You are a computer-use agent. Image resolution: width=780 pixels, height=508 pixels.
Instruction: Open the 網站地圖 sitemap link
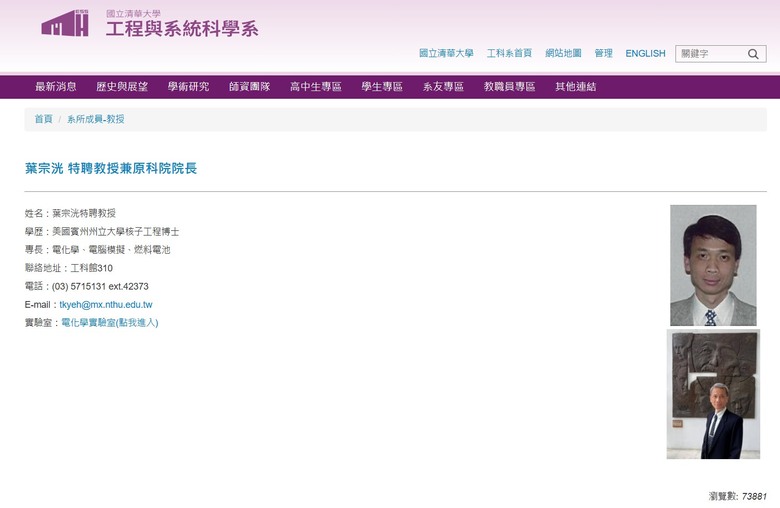click(563, 53)
